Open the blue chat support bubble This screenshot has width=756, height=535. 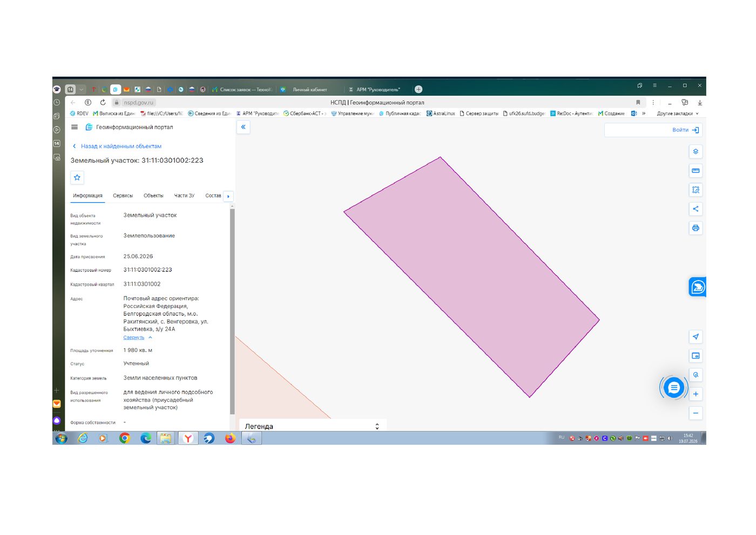[x=674, y=387]
